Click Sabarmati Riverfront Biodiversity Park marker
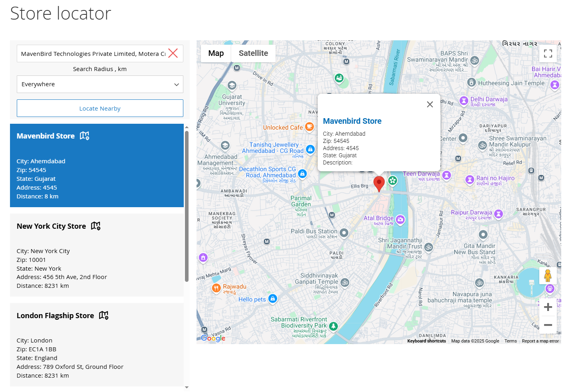This screenshot has height=392, width=578. tap(333, 326)
